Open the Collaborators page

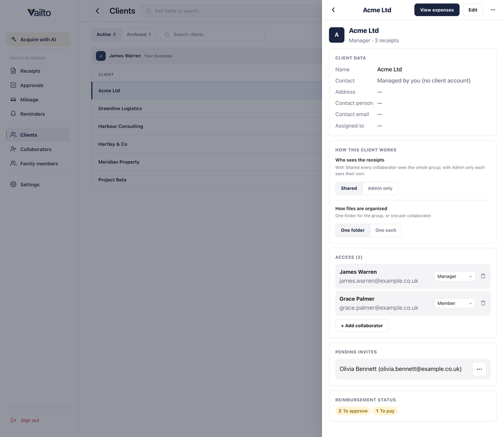coord(38,150)
